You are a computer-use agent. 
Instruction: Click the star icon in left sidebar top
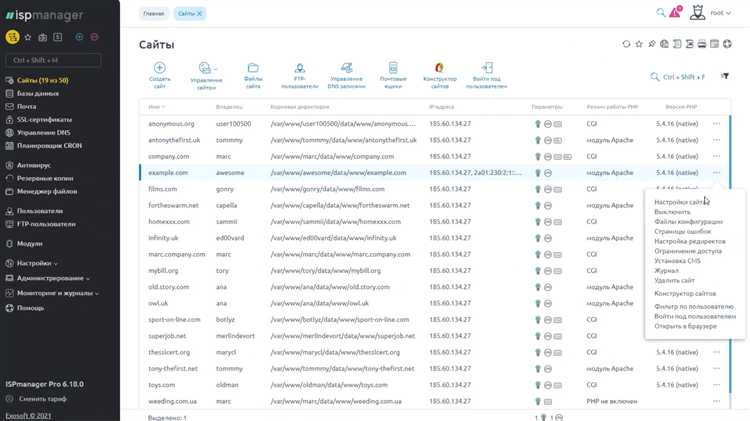(28, 37)
